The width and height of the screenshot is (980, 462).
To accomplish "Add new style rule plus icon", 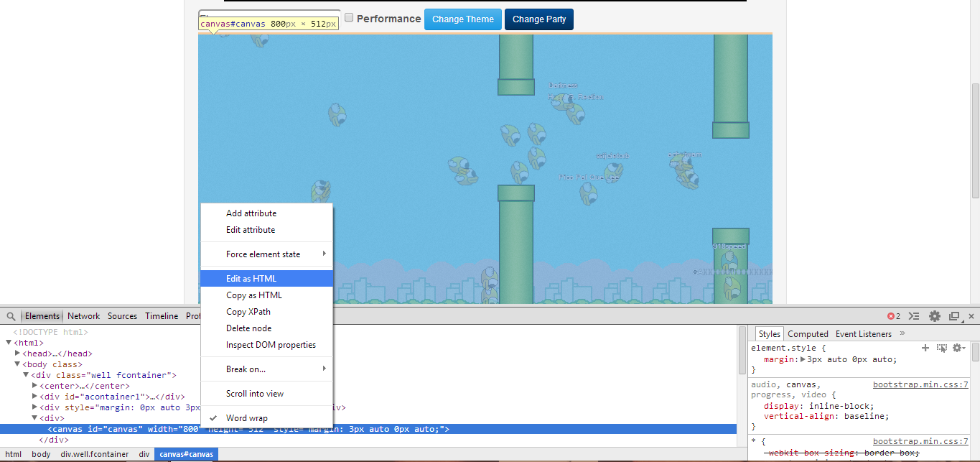I will pos(925,348).
